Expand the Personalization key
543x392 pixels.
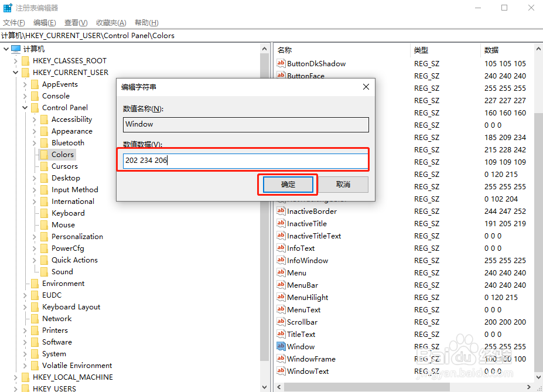35,237
